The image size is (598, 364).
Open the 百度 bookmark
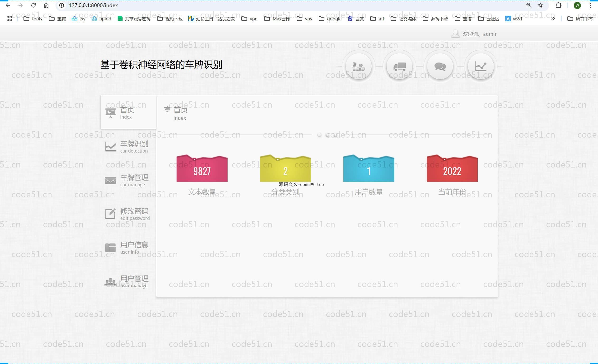pyautogui.click(x=356, y=19)
